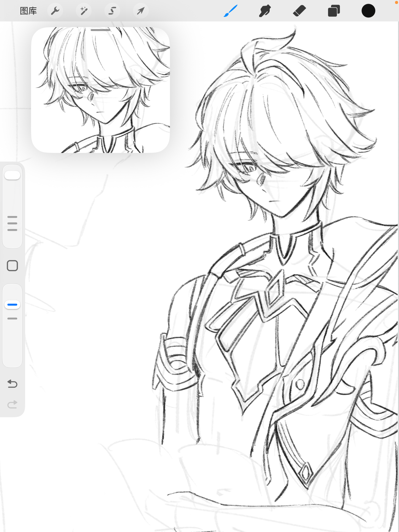Undo the last stroke
The image size is (399, 532).
tap(12, 384)
